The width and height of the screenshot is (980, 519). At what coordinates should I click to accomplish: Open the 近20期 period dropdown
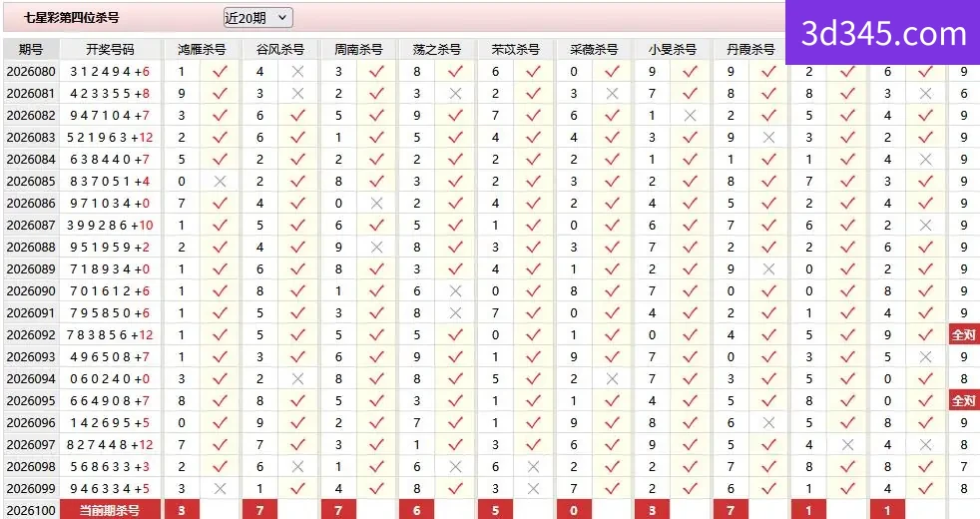(257, 18)
